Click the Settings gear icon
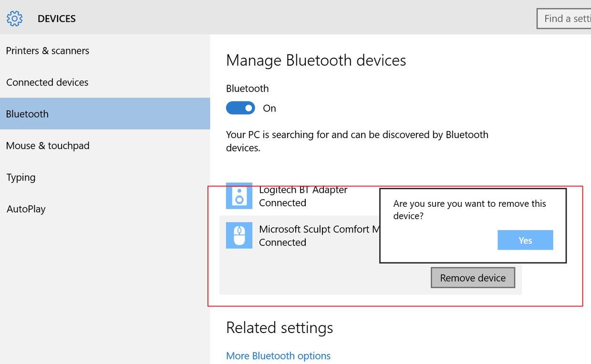The width and height of the screenshot is (591, 364). [15, 19]
